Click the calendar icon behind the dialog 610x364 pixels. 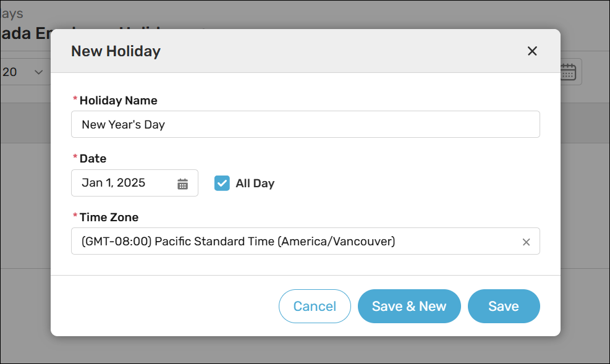pos(568,72)
